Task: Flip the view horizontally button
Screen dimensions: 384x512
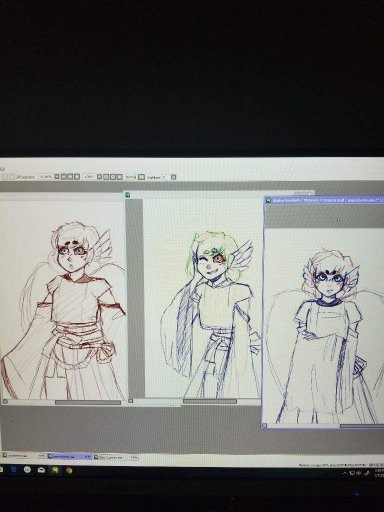Action: pyautogui.click(x=141, y=177)
